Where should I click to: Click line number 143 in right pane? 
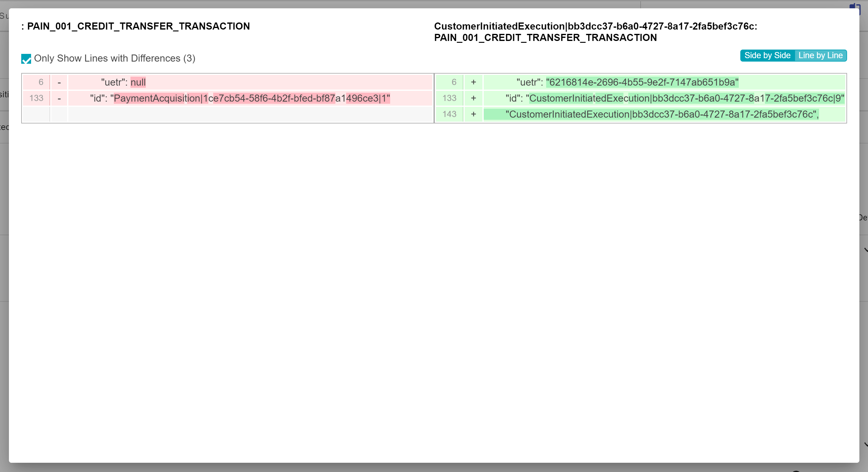pos(449,114)
